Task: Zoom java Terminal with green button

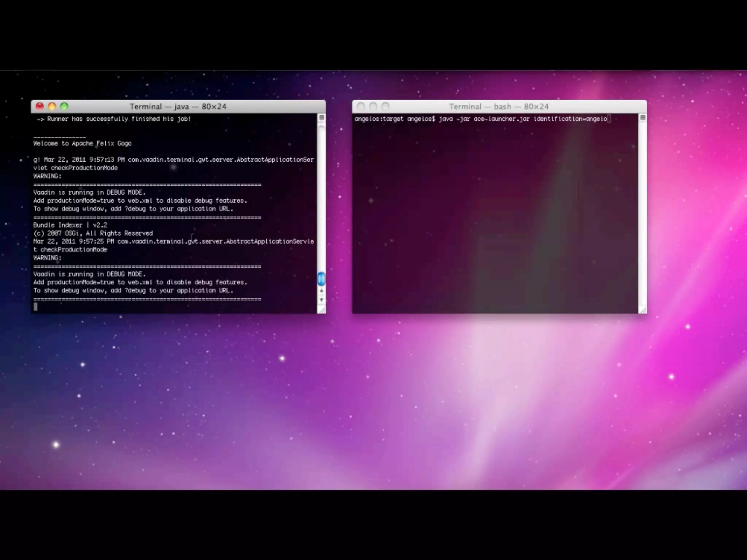Action: tap(64, 106)
